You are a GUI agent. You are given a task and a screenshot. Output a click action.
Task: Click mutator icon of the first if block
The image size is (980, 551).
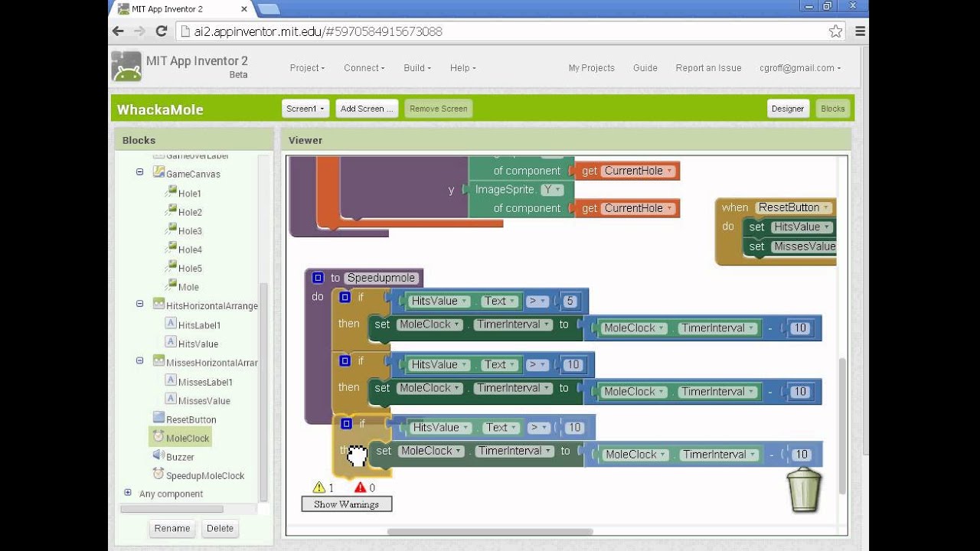345,297
